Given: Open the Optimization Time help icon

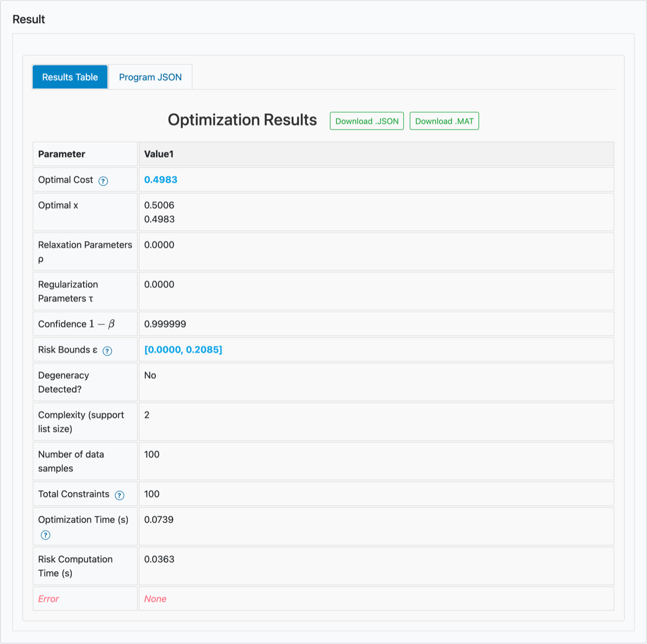Looking at the screenshot, I should 46,535.
